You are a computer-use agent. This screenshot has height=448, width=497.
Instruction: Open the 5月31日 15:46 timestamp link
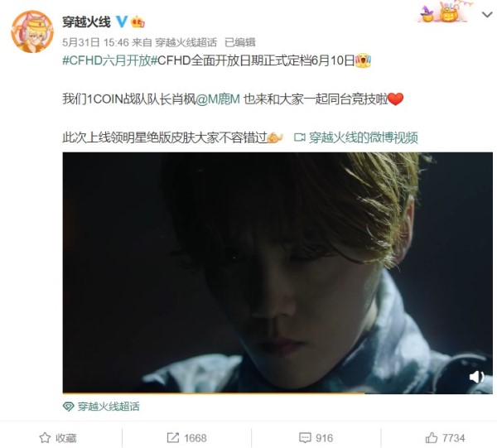[95, 42]
